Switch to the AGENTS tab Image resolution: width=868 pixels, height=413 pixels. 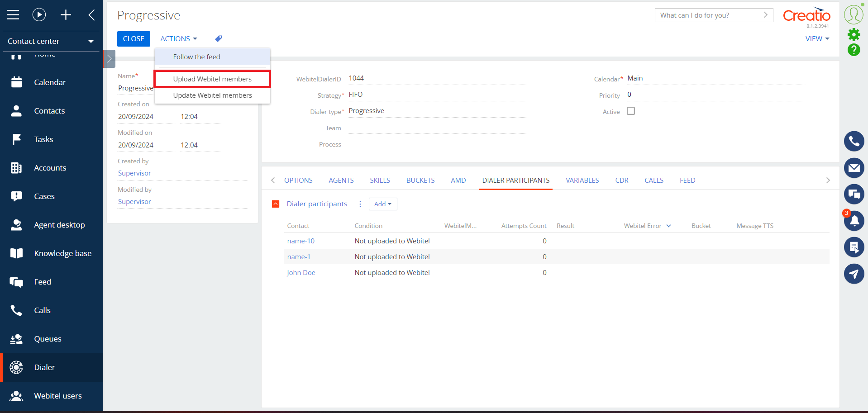click(341, 180)
